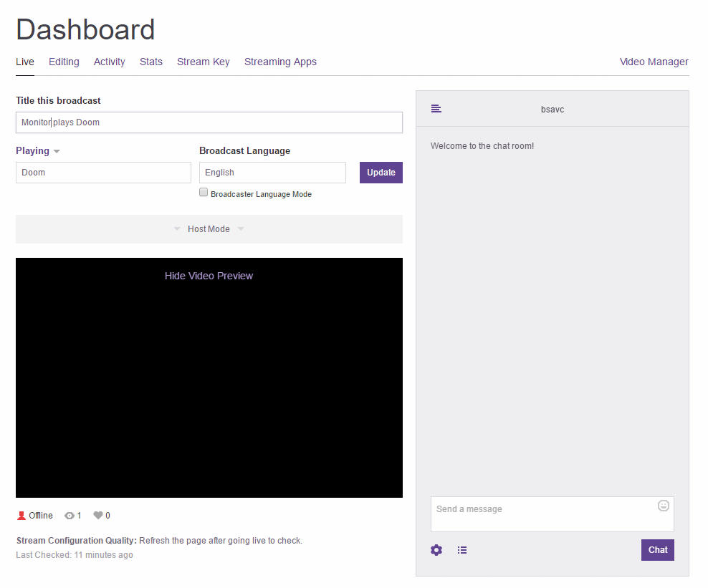Click the purple Chat send button
The width and height of the screenshot is (708, 588).
657,549
